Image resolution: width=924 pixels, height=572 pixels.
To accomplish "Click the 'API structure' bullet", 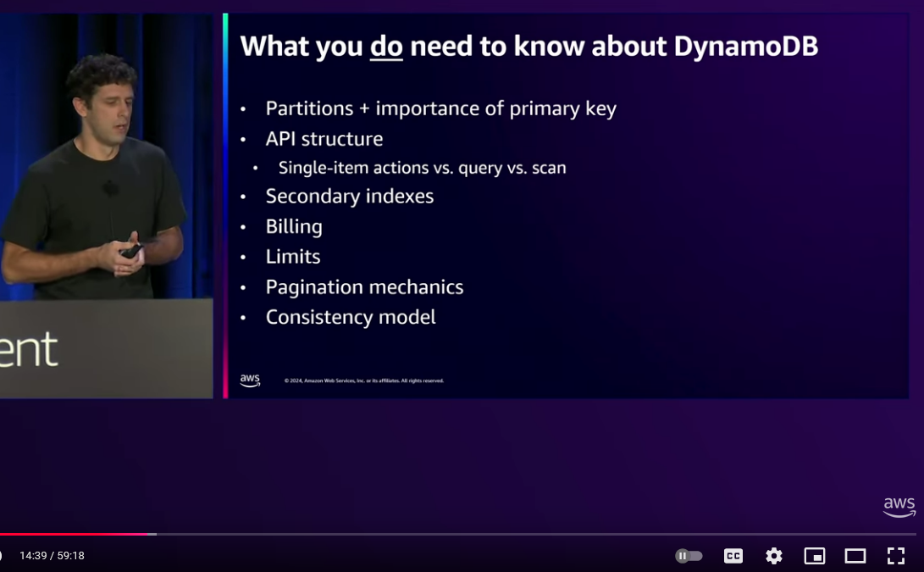I will click(324, 139).
